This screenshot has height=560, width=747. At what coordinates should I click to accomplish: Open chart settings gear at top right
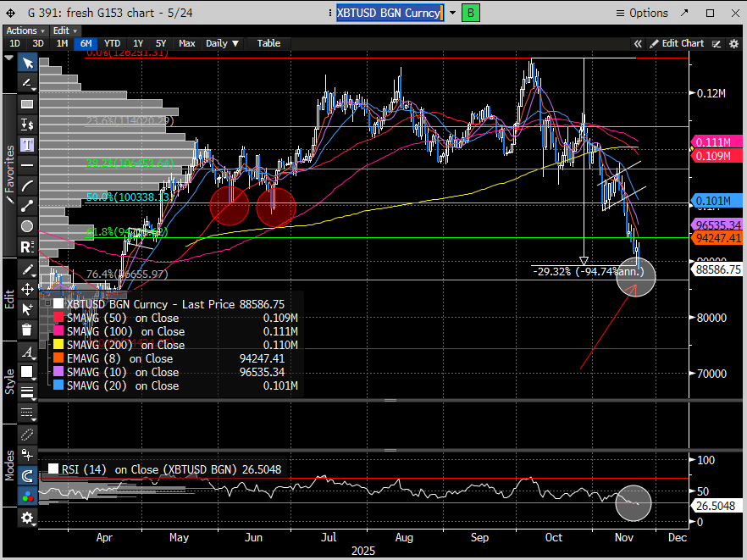[x=733, y=44]
